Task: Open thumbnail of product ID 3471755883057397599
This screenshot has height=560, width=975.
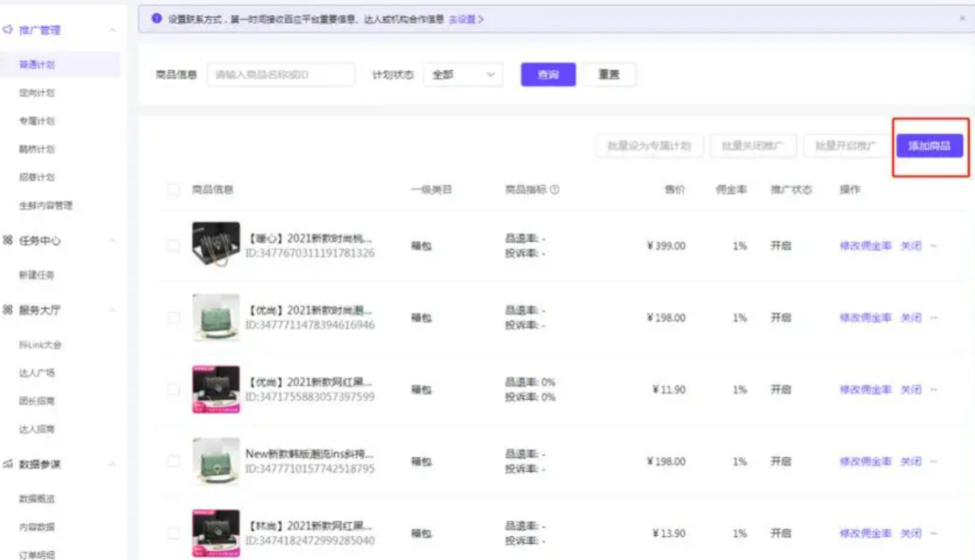Action: [216, 389]
